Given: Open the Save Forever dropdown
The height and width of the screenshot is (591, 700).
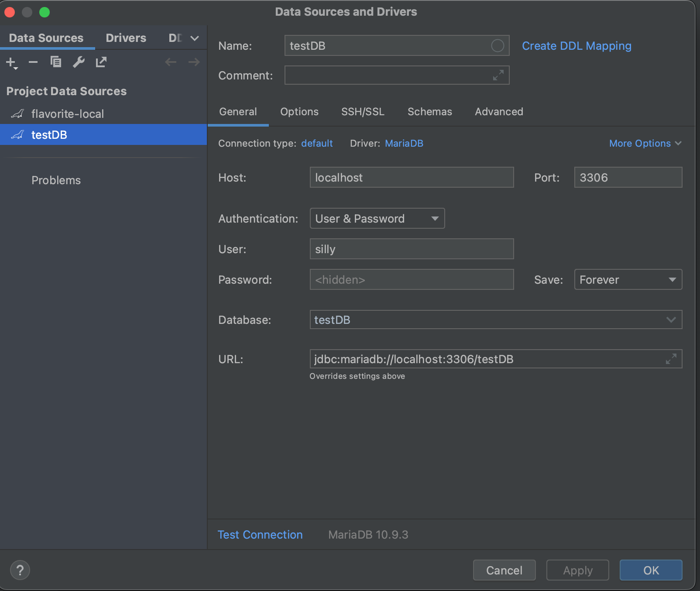Looking at the screenshot, I should tap(628, 279).
